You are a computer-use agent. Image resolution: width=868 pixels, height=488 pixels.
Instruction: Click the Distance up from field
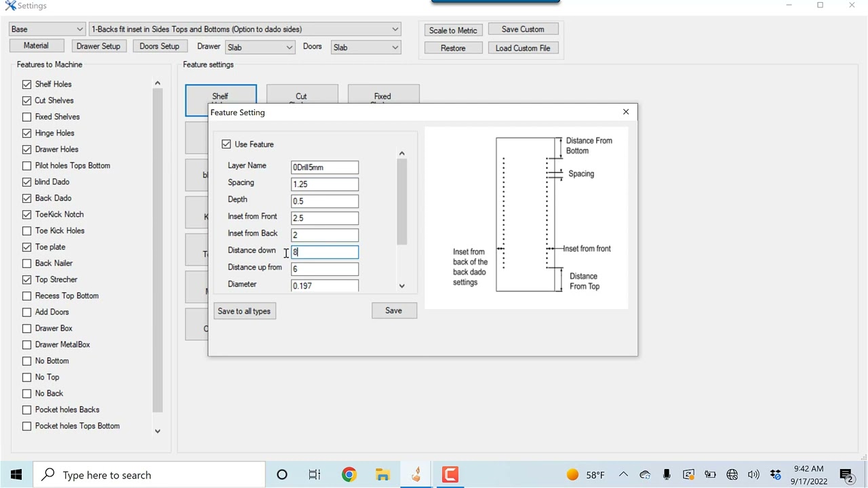pyautogui.click(x=325, y=269)
